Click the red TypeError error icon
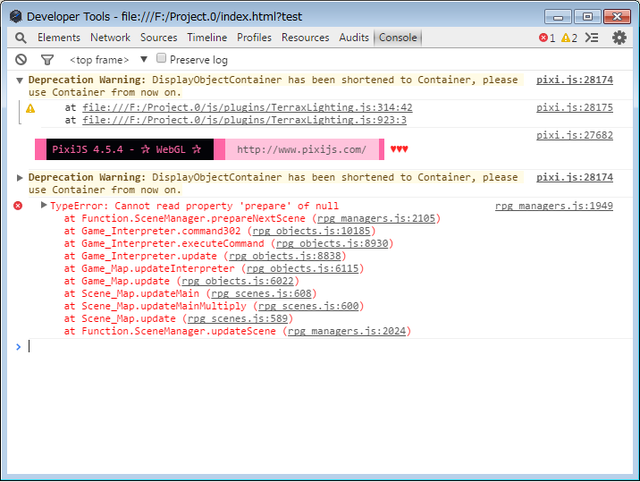Image resolution: width=640 pixels, height=482 pixels. coord(18,206)
